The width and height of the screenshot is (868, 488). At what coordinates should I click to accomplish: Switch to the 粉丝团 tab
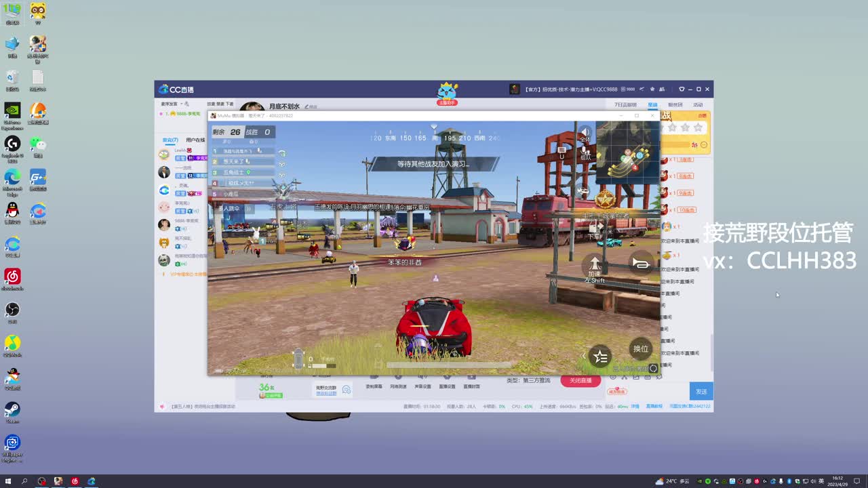point(675,105)
